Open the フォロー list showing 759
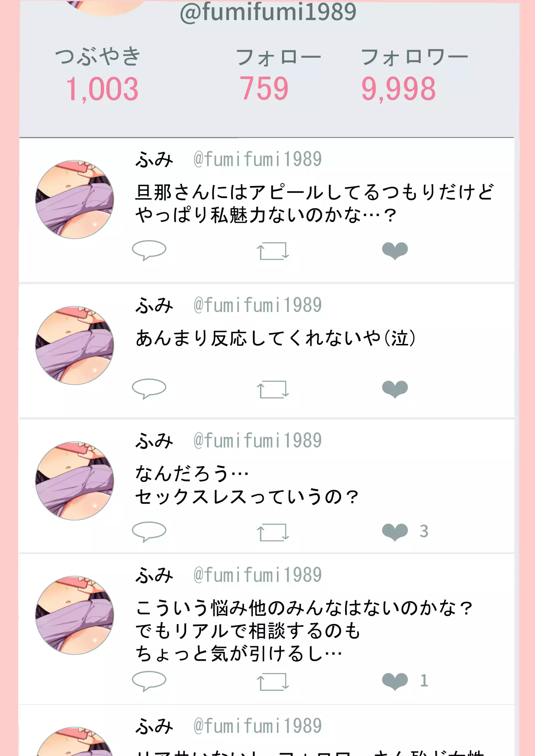Screen dimensions: 535x756 click(x=264, y=88)
